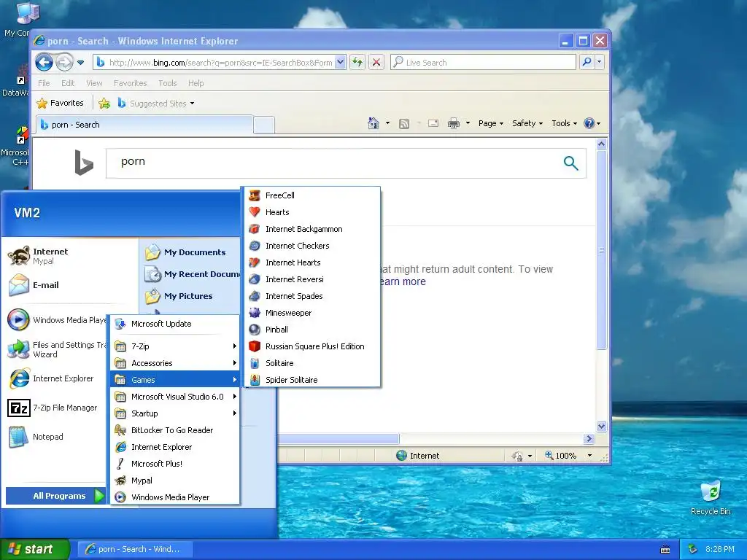Open Pinball game
This screenshot has width=747, height=560.
[312, 330]
